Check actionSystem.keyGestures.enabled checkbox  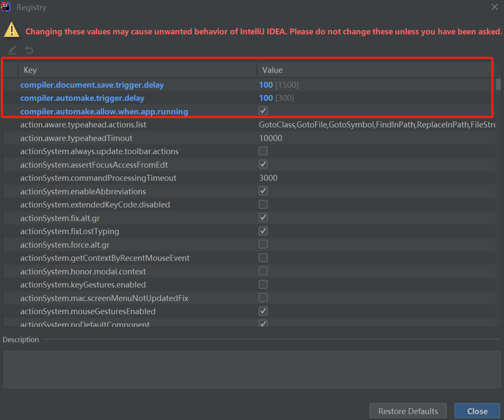click(263, 284)
